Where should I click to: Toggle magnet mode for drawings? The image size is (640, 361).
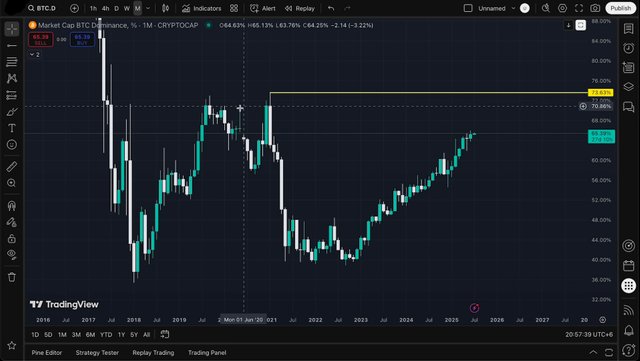coord(12,205)
